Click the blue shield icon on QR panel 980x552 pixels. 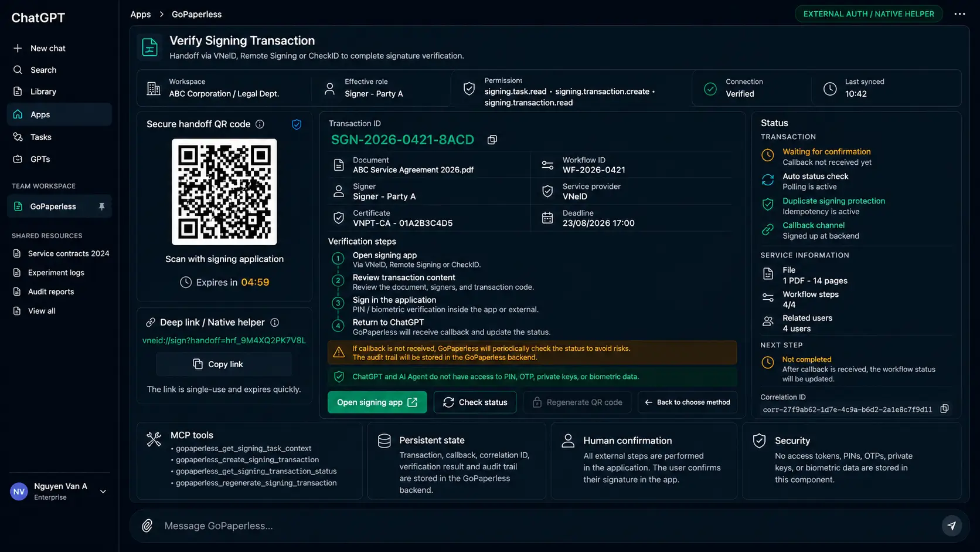click(297, 124)
